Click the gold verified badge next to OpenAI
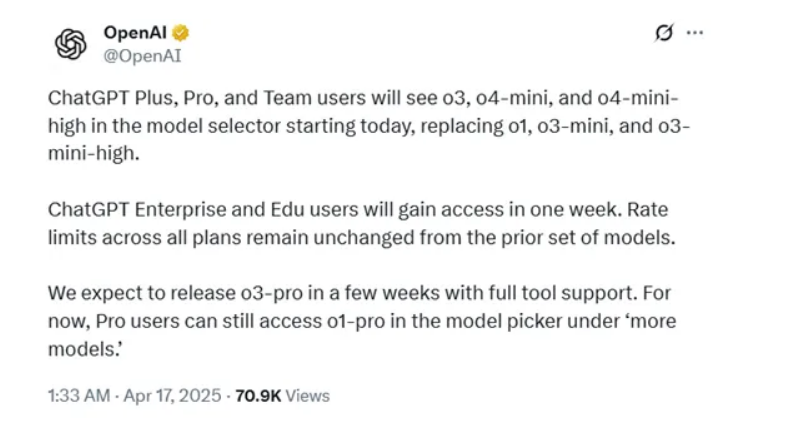This screenshot has width=808, height=430. point(180,33)
